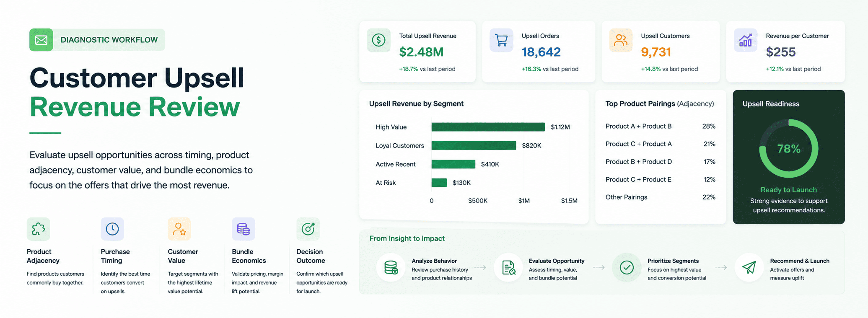Viewport: 868px width, 318px height.
Task: Click the $410K bar value label
Action: tap(490, 164)
